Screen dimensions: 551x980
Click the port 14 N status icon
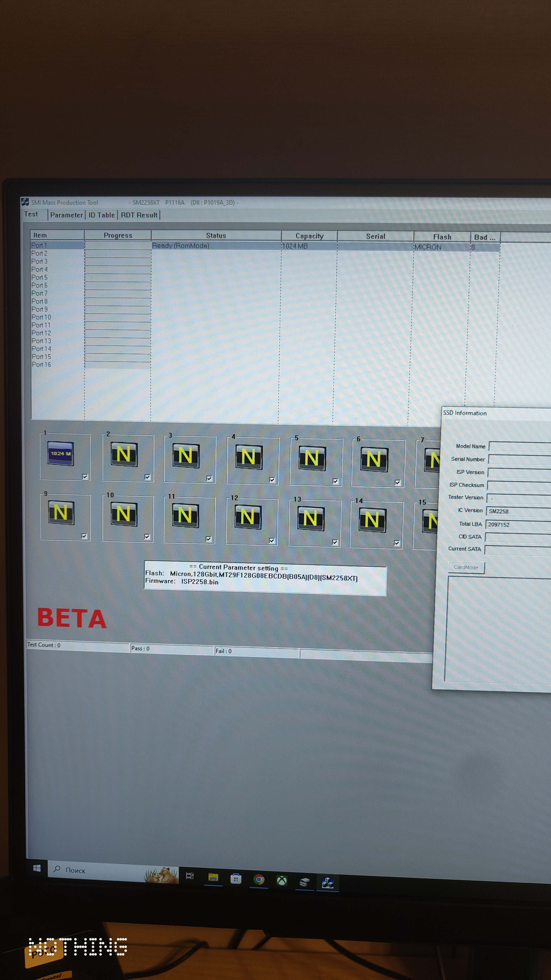[x=372, y=520]
